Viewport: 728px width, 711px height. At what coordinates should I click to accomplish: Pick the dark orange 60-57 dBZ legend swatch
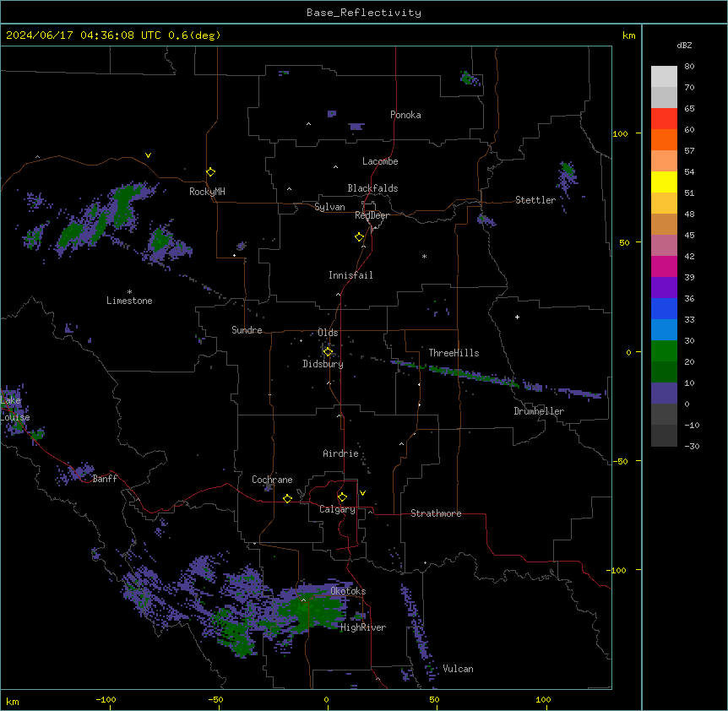coord(664,139)
